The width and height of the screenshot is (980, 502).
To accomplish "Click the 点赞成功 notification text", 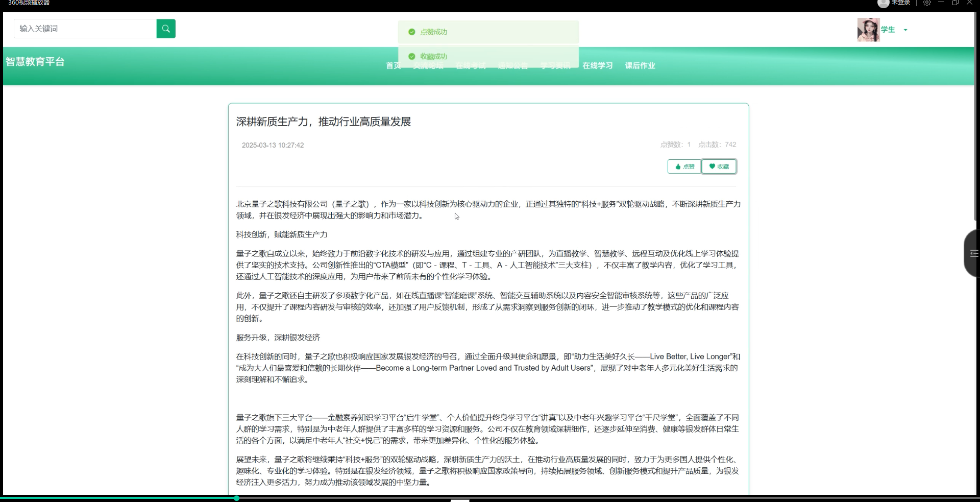I will coord(434,32).
